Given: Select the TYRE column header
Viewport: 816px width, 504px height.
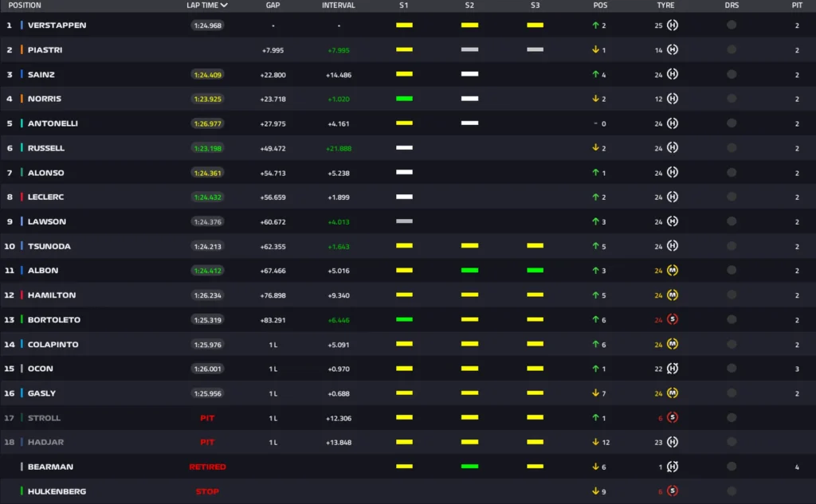Looking at the screenshot, I should point(665,5).
